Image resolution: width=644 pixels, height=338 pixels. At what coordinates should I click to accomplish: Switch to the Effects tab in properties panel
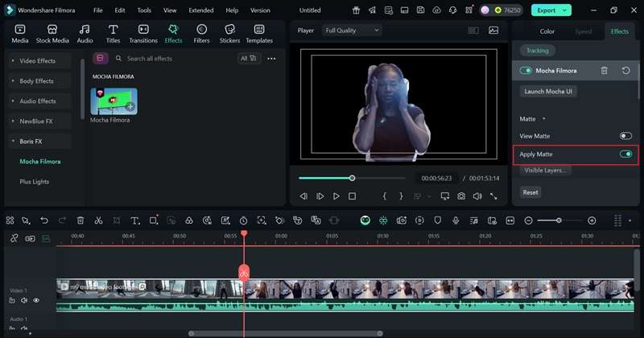(x=620, y=31)
